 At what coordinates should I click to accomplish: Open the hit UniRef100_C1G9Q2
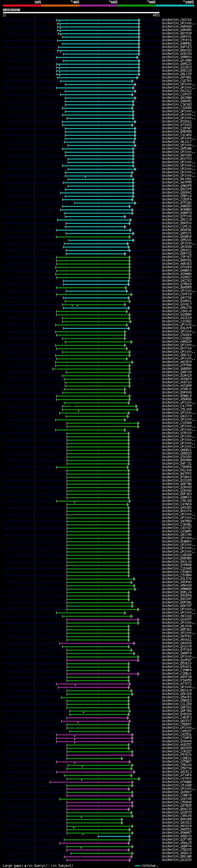point(177,321)
